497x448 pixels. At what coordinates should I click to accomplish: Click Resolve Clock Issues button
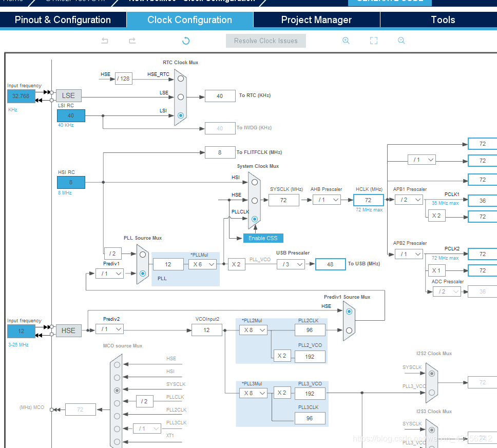(x=265, y=41)
